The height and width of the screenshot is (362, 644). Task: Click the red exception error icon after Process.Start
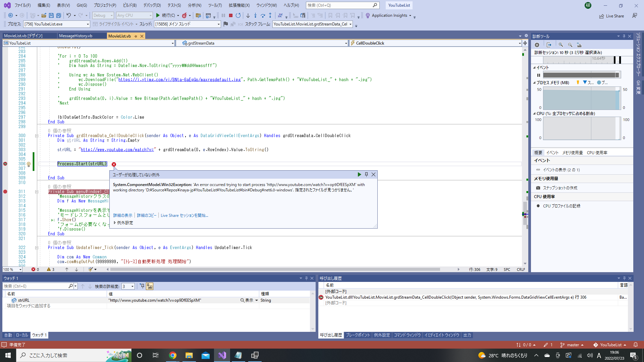coord(114,164)
